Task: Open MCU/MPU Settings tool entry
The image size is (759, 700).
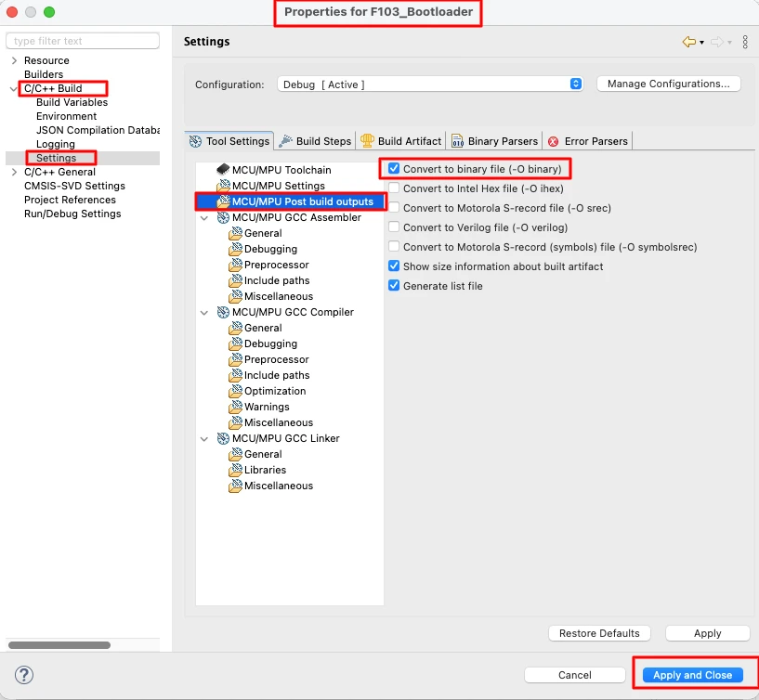Action: pos(278,186)
